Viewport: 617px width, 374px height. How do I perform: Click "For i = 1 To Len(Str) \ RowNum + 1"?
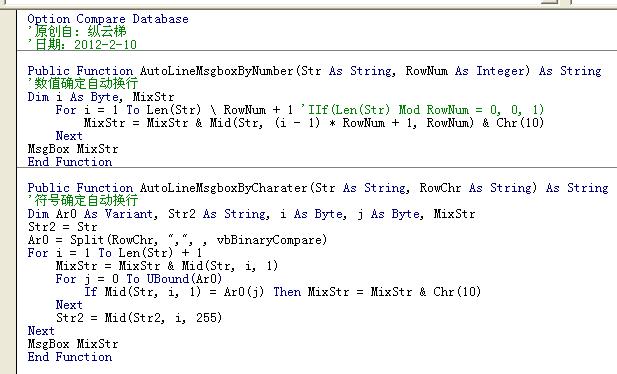tap(174, 110)
